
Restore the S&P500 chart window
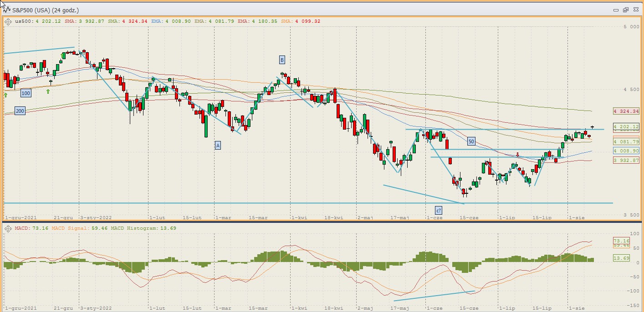tap(626, 10)
